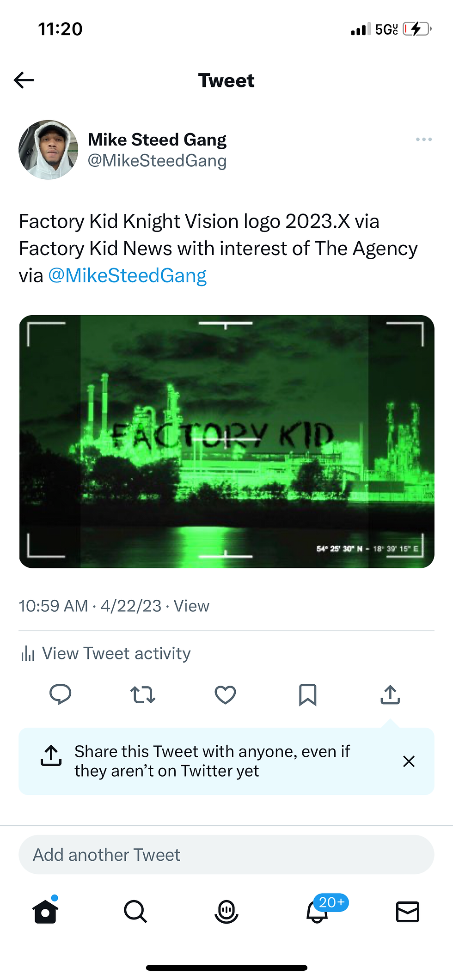This screenshot has width=453, height=980.
Task: Open the three-dot tweet options menu
Action: point(423,139)
